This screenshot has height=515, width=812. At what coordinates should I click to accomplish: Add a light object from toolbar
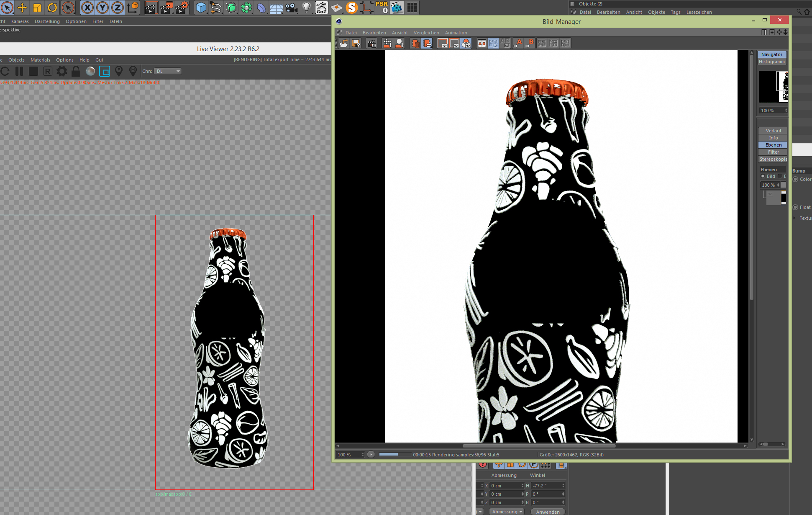point(307,8)
